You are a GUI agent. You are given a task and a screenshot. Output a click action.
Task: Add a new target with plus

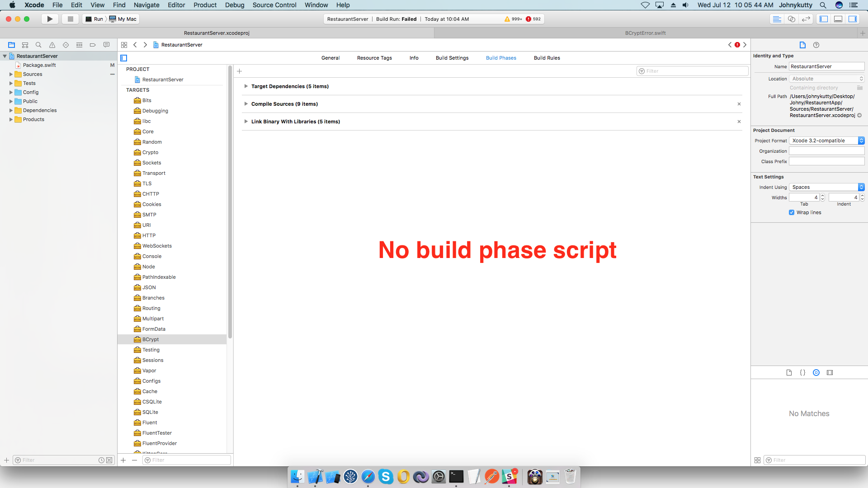pyautogui.click(x=123, y=460)
